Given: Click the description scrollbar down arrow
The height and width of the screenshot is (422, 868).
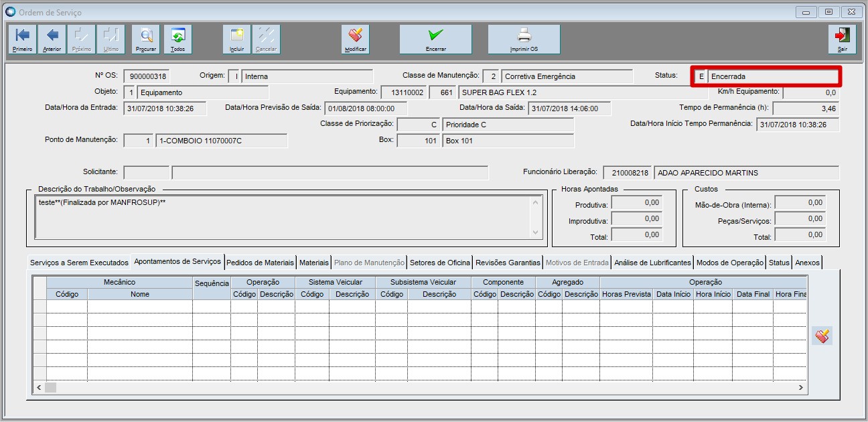Looking at the screenshot, I should [535, 232].
